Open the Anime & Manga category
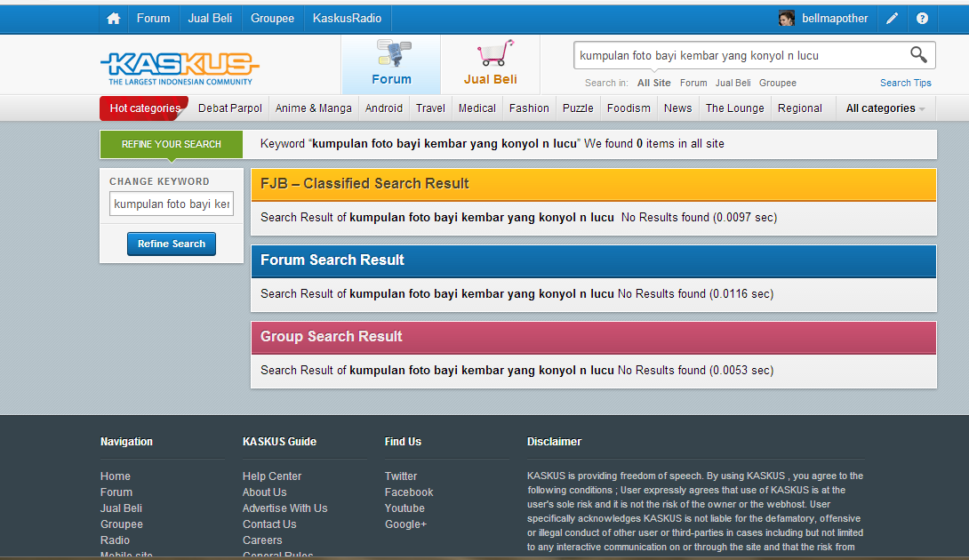The image size is (969, 560). [x=313, y=108]
